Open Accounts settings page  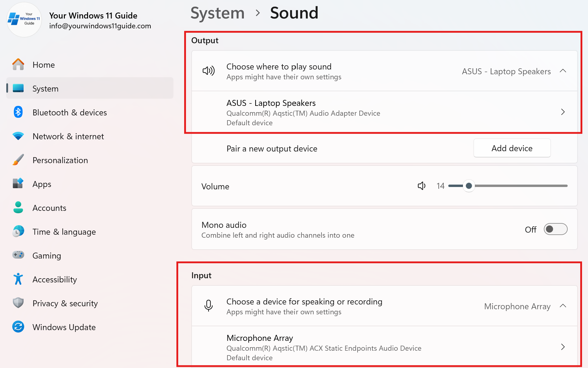(x=90, y=208)
